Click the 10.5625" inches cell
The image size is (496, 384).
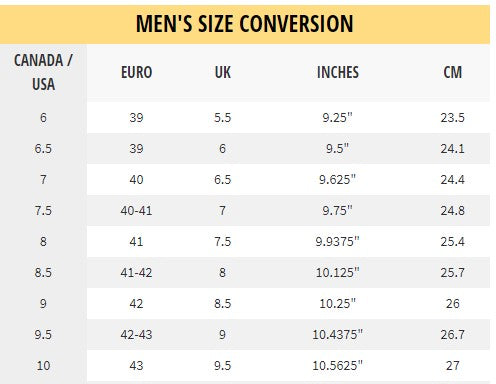pos(337,366)
